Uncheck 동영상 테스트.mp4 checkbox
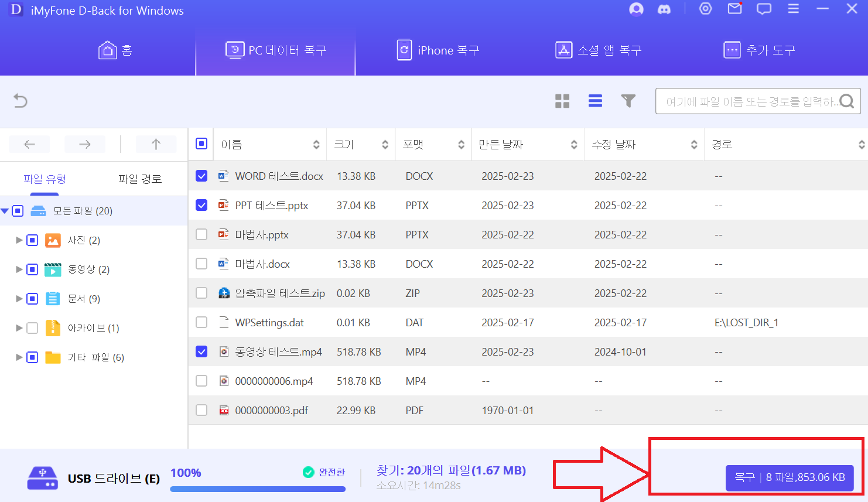This screenshot has width=868, height=502. [x=201, y=351]
